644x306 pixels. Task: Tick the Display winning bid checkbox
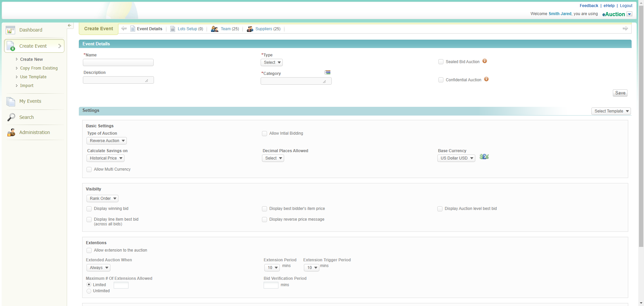click(89, 209)
